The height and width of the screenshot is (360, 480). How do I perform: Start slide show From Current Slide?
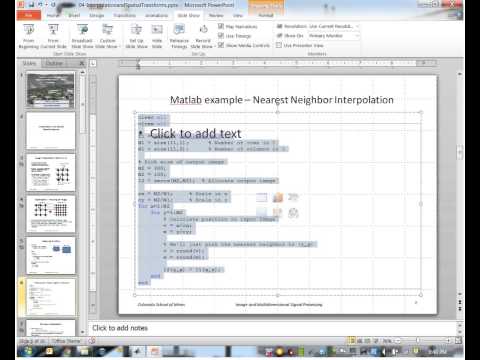click(x=53, y=36)
